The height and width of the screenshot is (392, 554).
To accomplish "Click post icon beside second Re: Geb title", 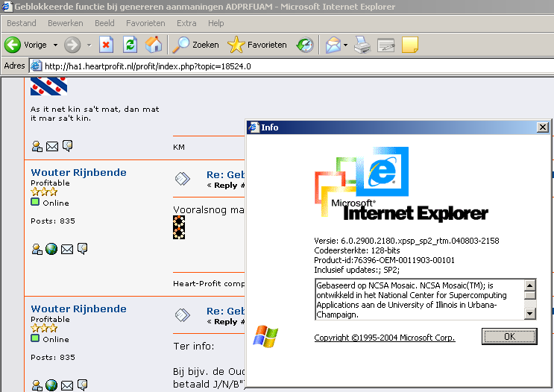I will coord(183,315).
